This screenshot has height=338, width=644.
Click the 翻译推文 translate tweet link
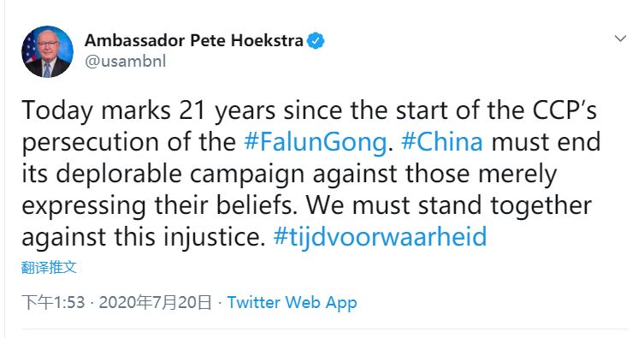49,267
